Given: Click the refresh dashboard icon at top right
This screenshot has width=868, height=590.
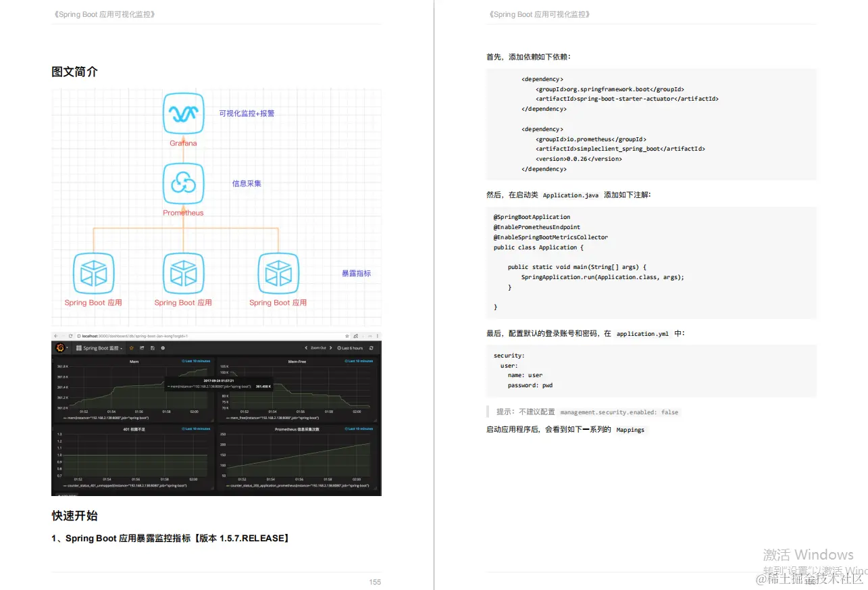Looking at the screenshot, I should tap(370, 347).
